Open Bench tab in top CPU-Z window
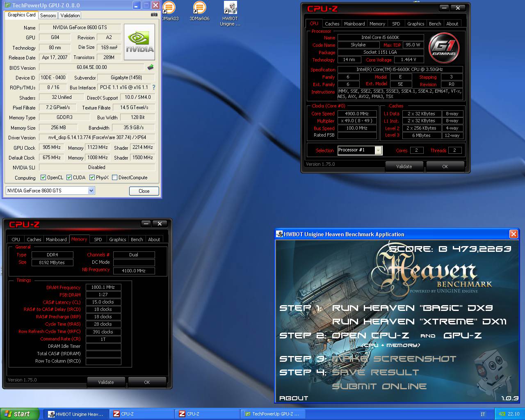525x420 pixels. (x=435, y=24)
